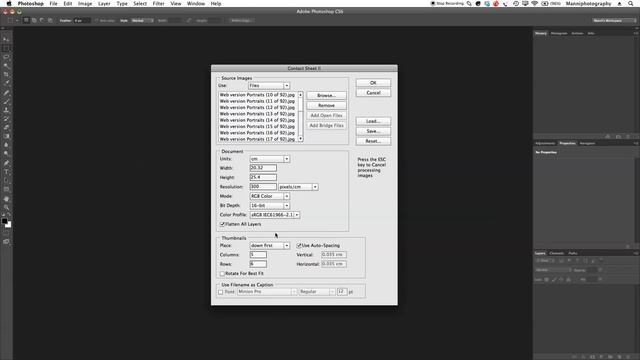Open the Window menu
Image resolution: width=640 pixels, height=360 pixels.
[196, 4]
